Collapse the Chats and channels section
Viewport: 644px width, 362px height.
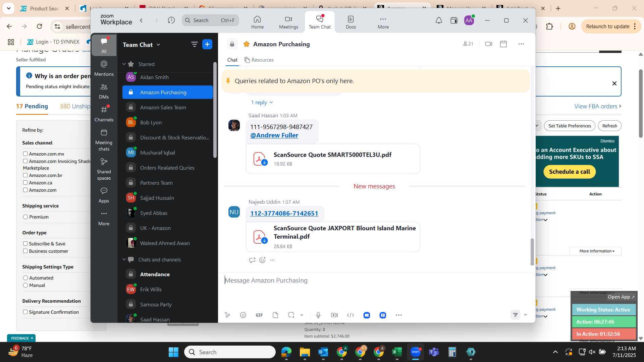(x=124, y=259)
